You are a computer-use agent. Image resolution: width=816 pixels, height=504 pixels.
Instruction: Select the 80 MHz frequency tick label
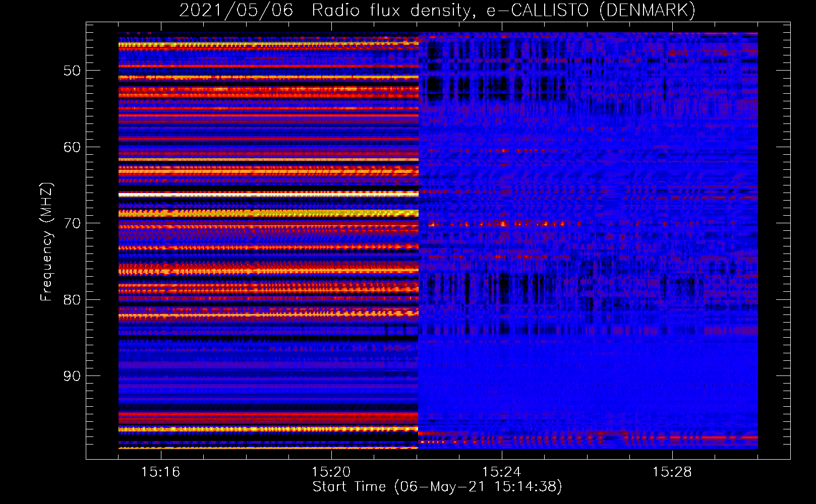[x=72, y=300]
